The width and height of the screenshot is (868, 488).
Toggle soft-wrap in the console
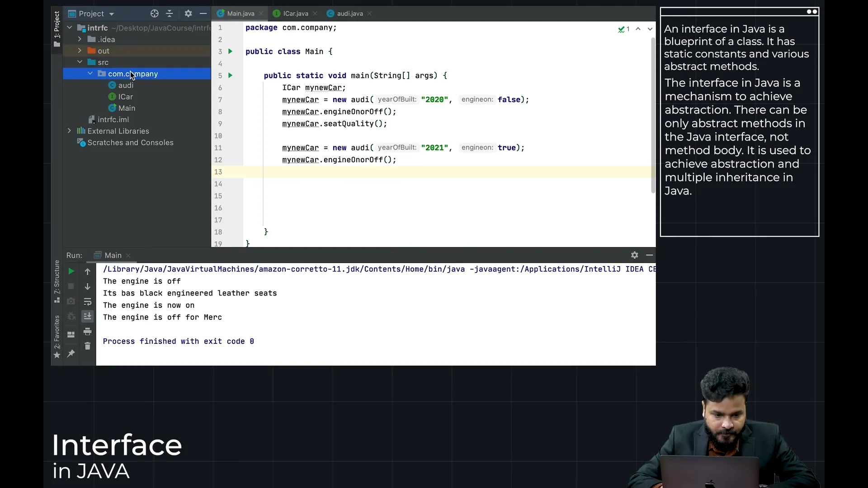click(x=87, y=302)
